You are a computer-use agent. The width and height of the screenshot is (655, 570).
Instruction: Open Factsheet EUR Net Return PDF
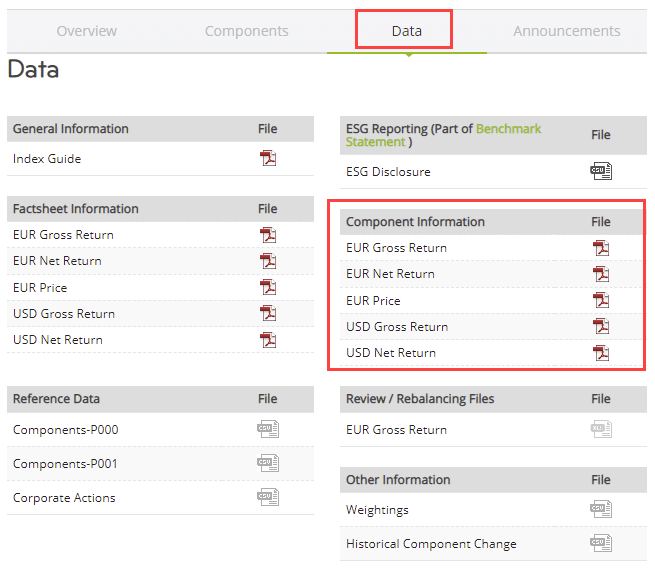267,261
